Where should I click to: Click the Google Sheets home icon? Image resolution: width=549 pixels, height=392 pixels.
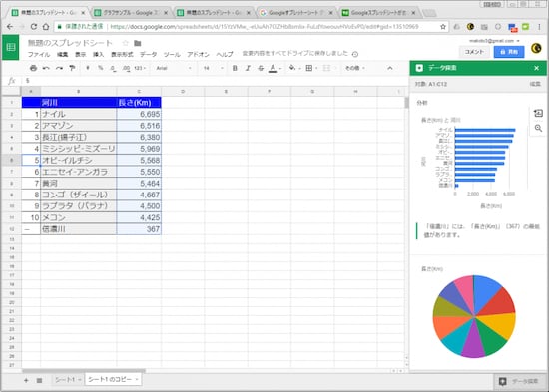point(11,47)
